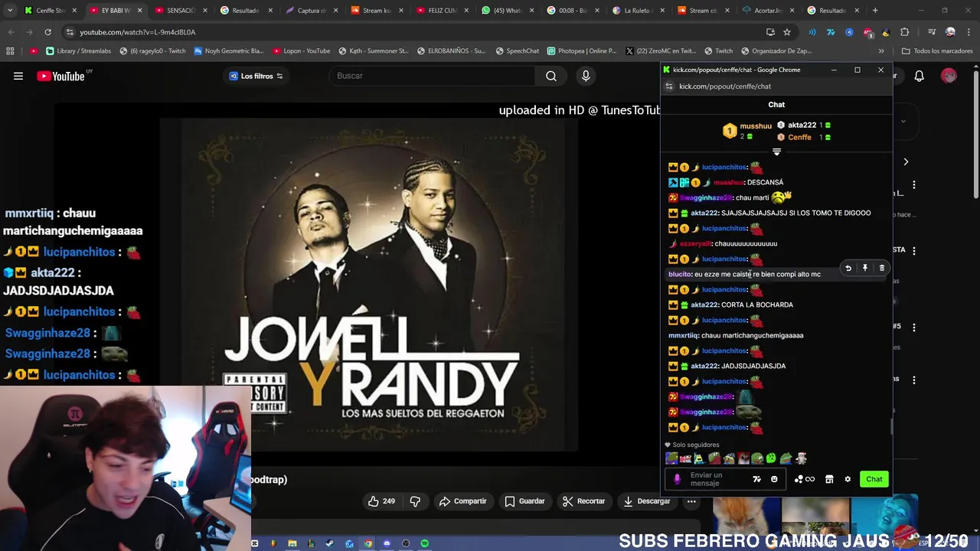
Task: Open the Photopea bookmark
Action: pyautogui.click(x=582, y=51)
